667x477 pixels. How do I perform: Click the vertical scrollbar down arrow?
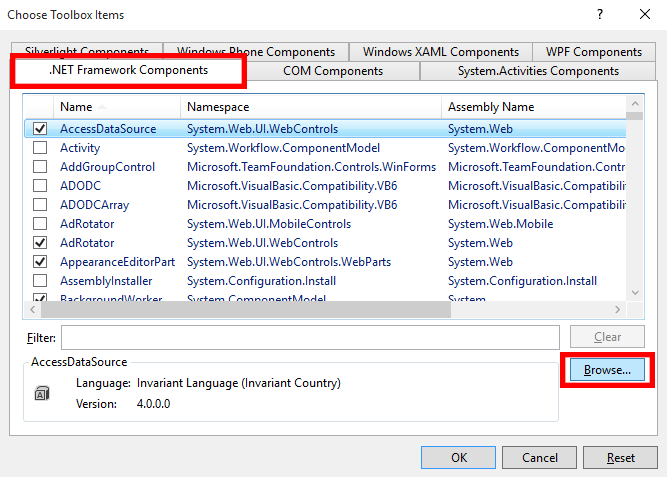(635, 293)
